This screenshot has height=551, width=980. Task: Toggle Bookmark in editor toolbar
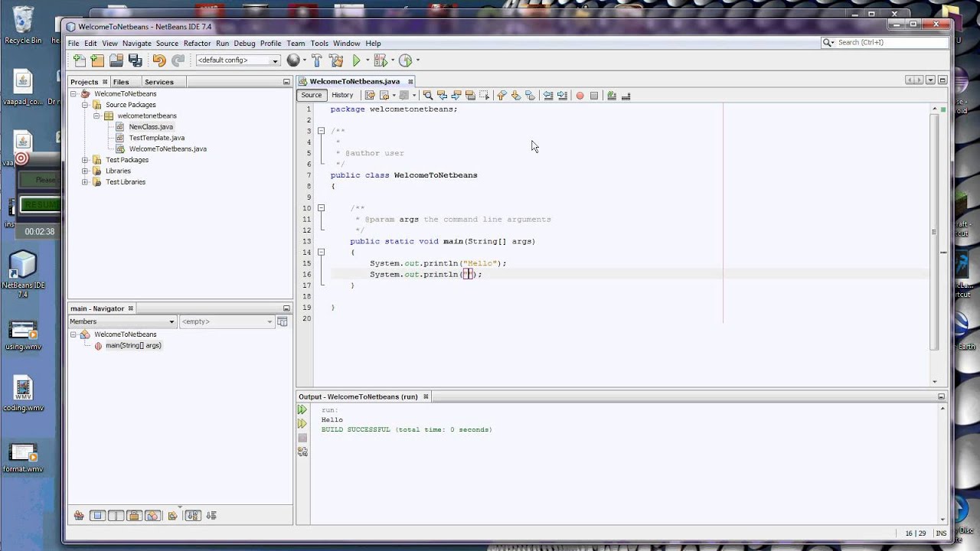530,96
